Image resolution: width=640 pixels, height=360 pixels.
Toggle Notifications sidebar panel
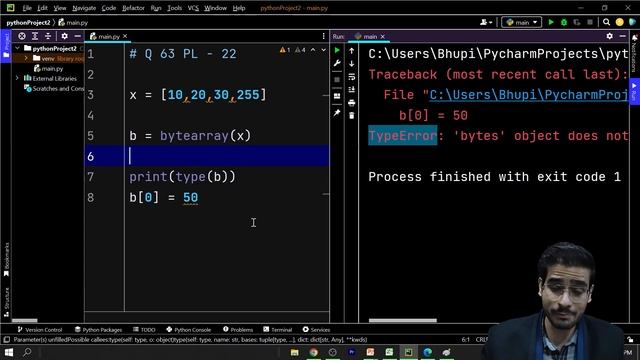tap(634, 53)
